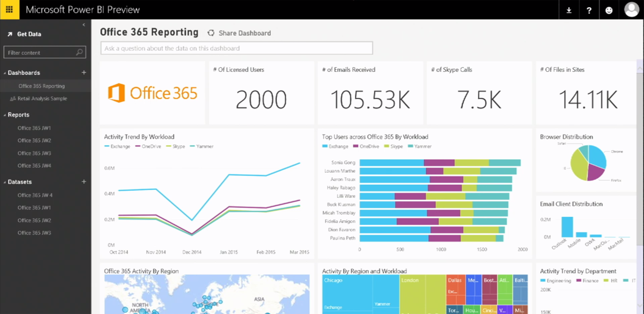Click the plus icon next to Datasets
Viewport: 644px width, 314px height.
click(x=84, y=182)
